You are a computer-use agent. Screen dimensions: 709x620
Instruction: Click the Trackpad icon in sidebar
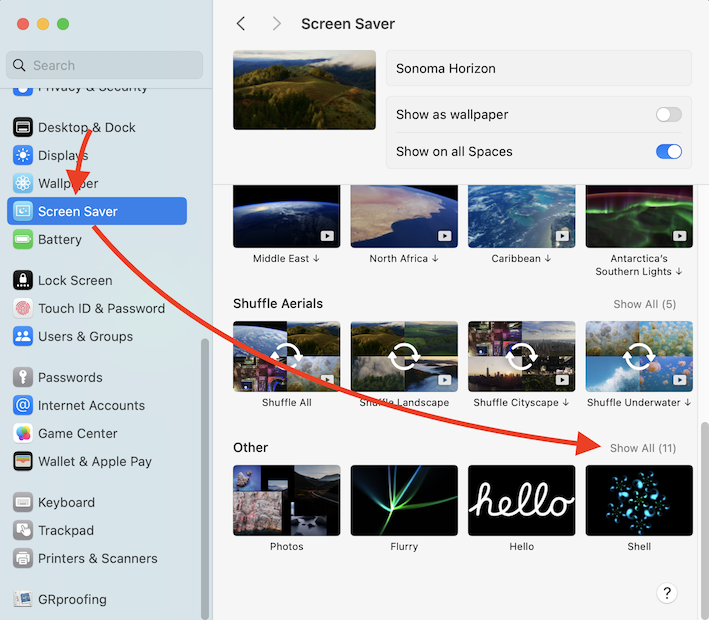point(23,530)
